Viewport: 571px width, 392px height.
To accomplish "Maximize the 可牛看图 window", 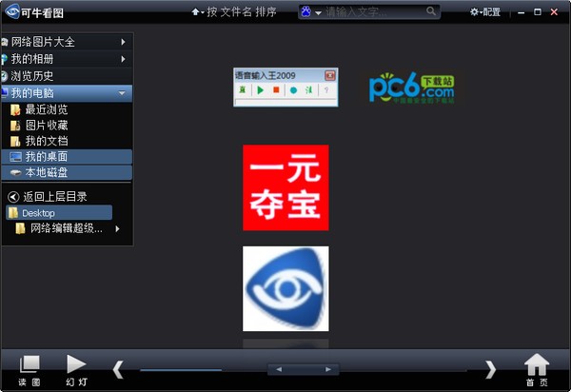I will point(537,12).
